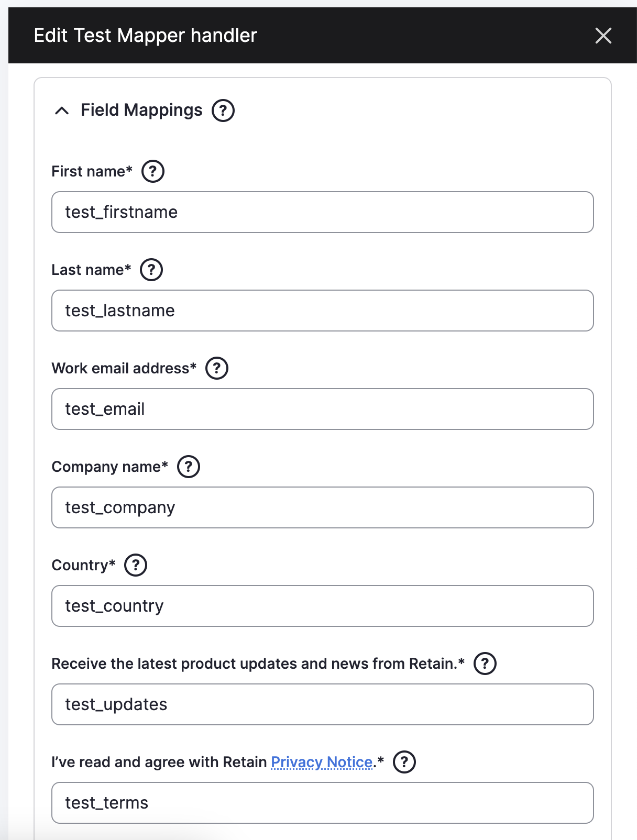
Task: Open the First name help tooltip icon
Action: pyautogui.click(x=153, y=171)
